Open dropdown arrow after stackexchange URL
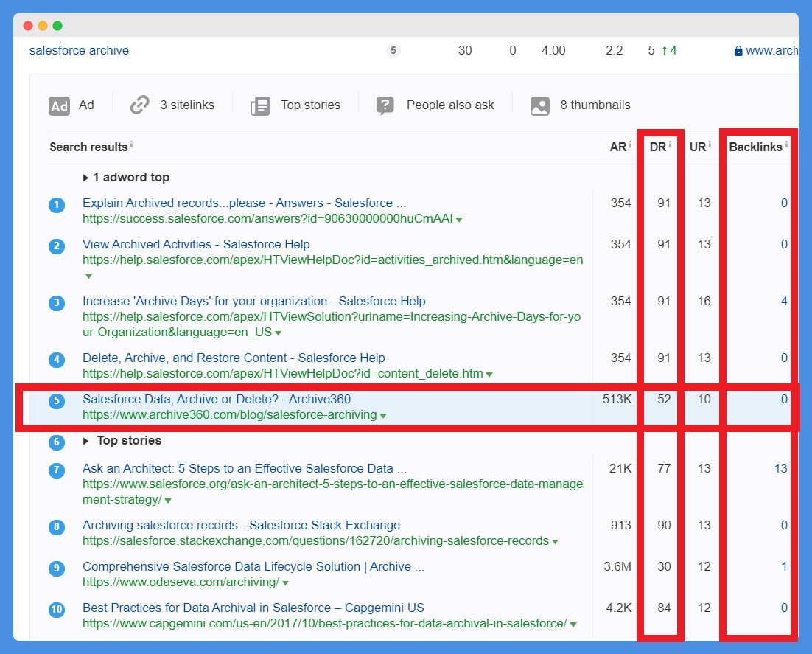The width and height of the screenshot is (812, 654). point(555,541)
